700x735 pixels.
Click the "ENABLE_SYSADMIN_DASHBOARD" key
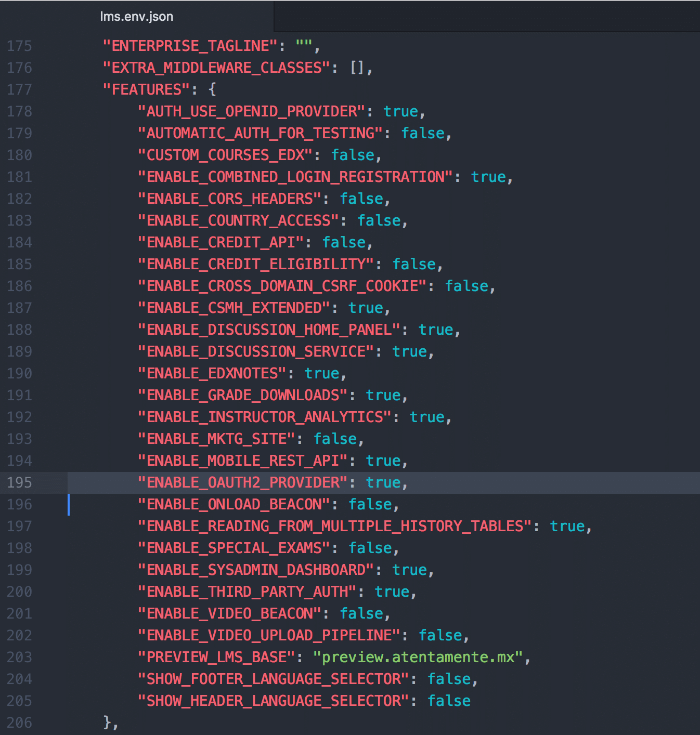256,570
